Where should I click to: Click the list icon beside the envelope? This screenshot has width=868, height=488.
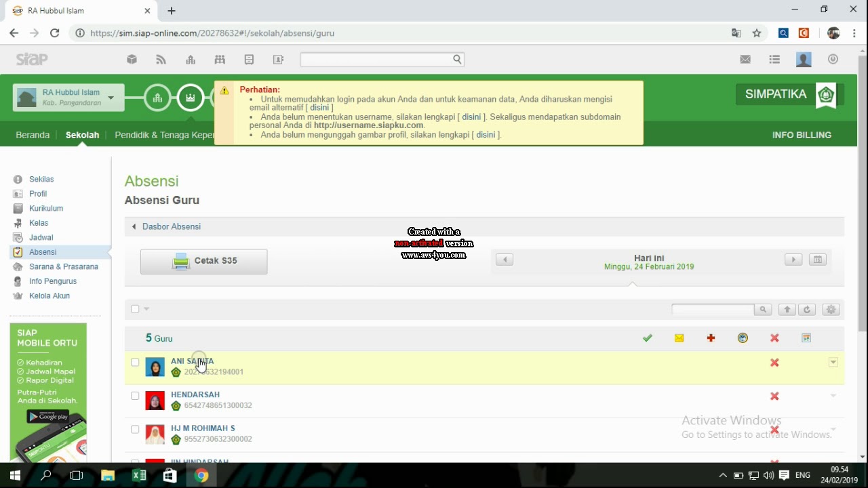[x=774, y=60]
